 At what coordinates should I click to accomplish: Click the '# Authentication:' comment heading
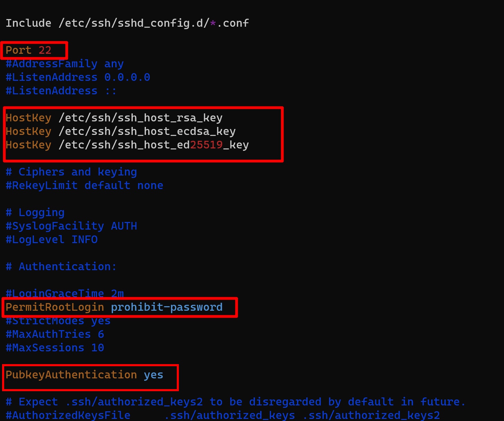(x=61, y=267)
